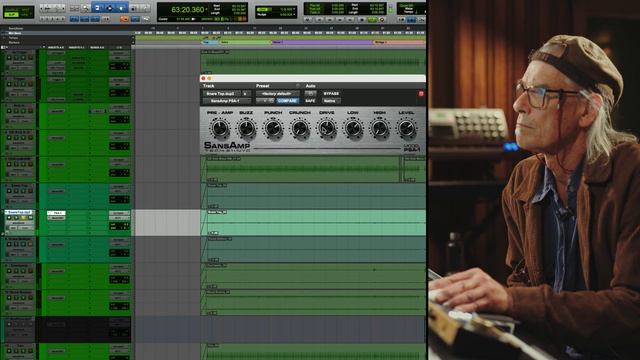This screenshot has height=360, width=640.
Task: Mute the Snare Top.dup2 track
Action: pos(30,218)
